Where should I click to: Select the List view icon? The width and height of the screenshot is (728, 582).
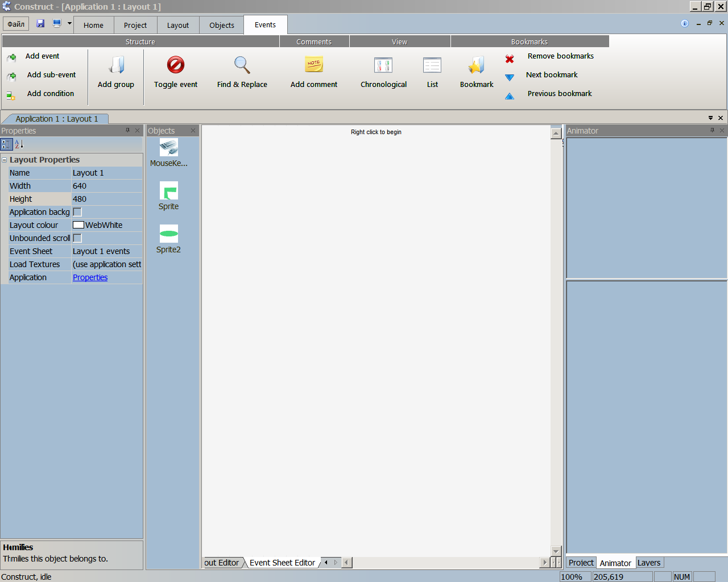pyautogui.click(x=432, y=65)
